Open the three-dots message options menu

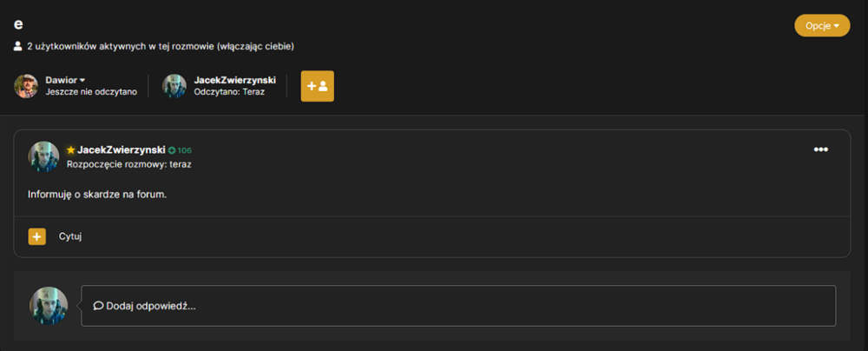tap(821, 149)
